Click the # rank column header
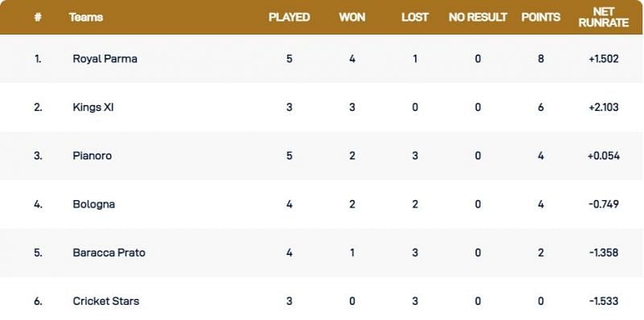This screenshot has height=320, width=644. (38, 17)
